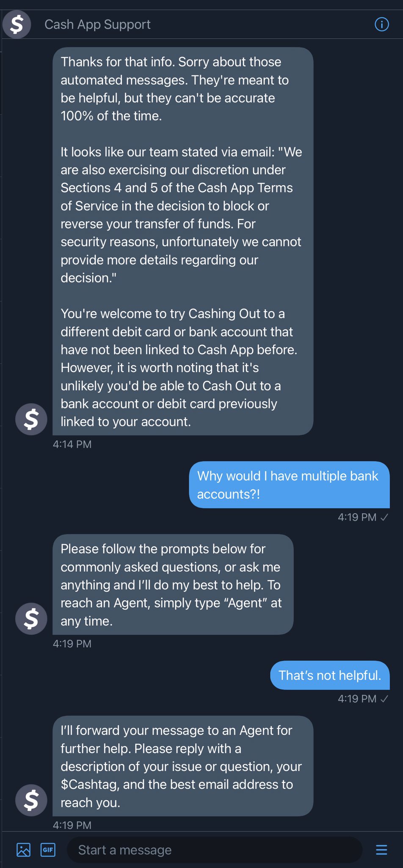
Task: Click the 'Start a message' input field
Action: point(214,850)
